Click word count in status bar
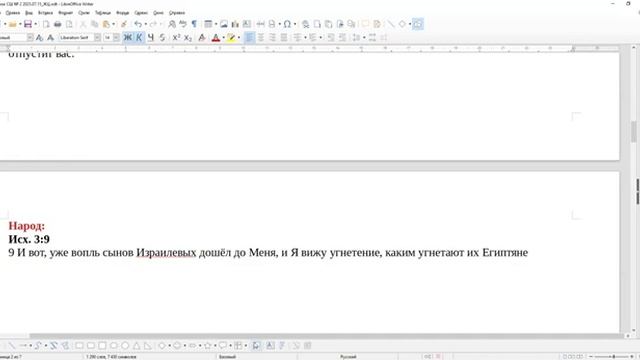Image resolution: width=640 pixels, height=360 pixels. click(x=111, y=357)
